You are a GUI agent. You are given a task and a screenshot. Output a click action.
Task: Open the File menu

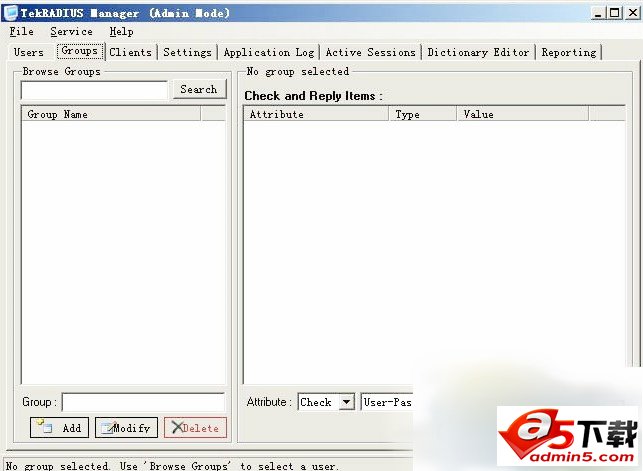[x=21, y=32]
